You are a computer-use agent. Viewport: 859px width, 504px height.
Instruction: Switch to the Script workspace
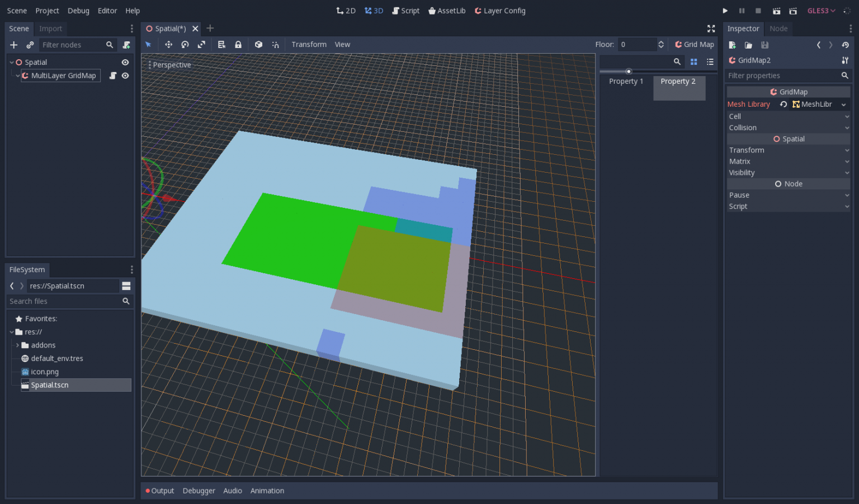tap(405, 10)
